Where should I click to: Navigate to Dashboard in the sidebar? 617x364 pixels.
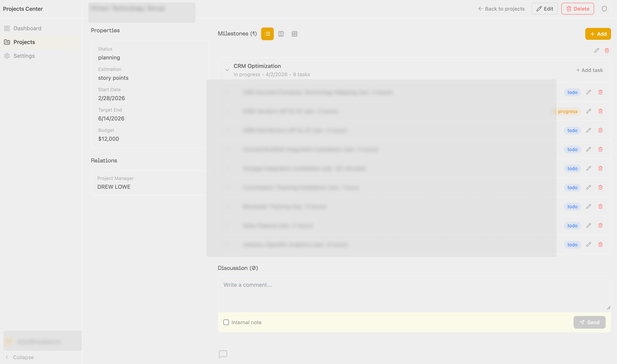[x=27, y=28]
